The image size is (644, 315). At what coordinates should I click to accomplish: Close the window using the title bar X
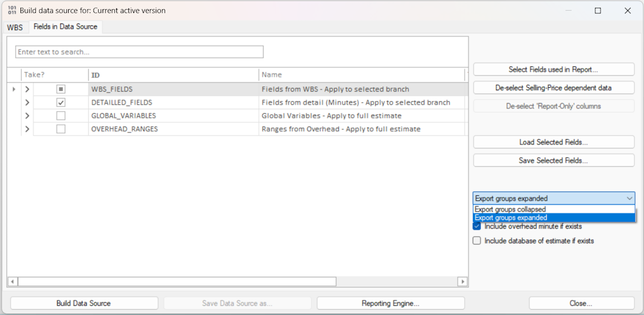coord(628,11)
